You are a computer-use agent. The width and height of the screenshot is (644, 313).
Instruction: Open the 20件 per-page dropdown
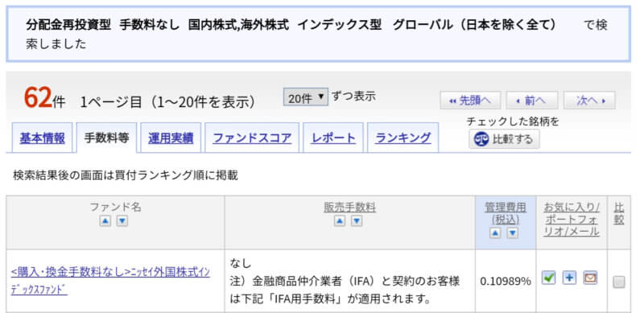(x=306, y=97)
